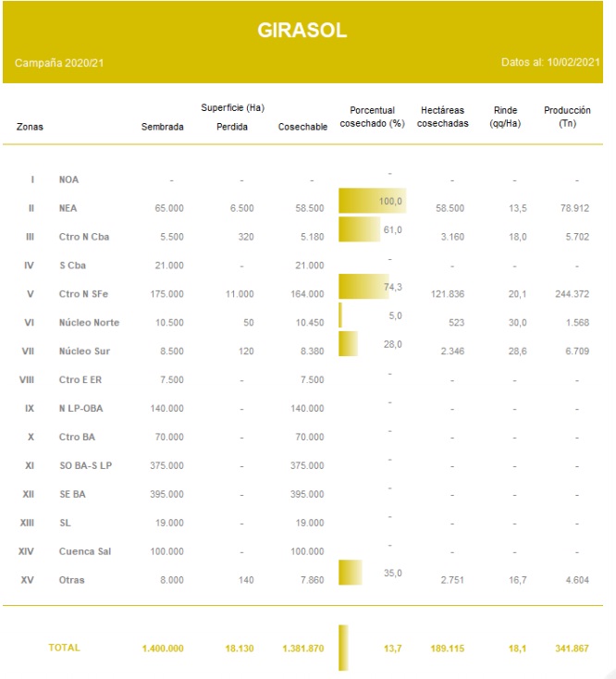Click the Rinde (qq/Ha) column header

point(506,117)
